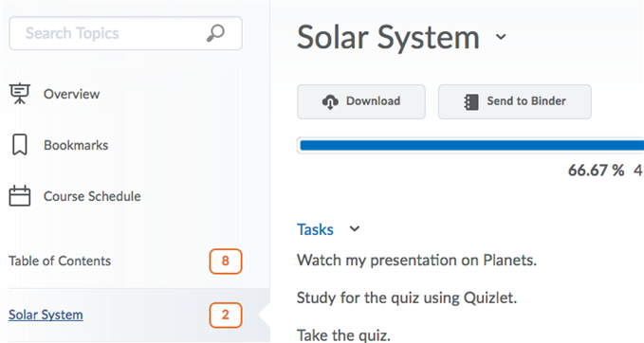Open the Solar System title dropdown arrow
Screen dimensions: 644x343
[501, 37]
